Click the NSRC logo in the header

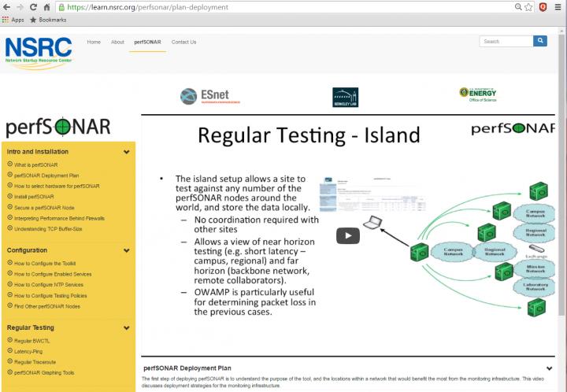[38, 52]
